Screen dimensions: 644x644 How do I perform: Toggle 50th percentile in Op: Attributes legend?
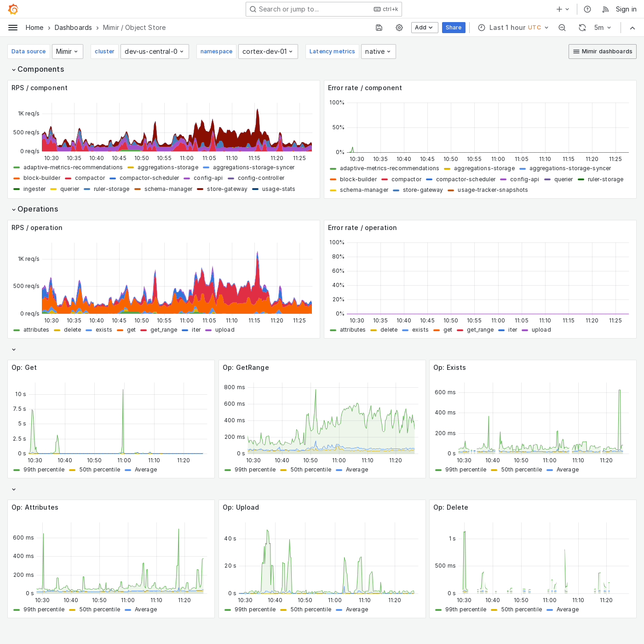[x=100, y=609]
